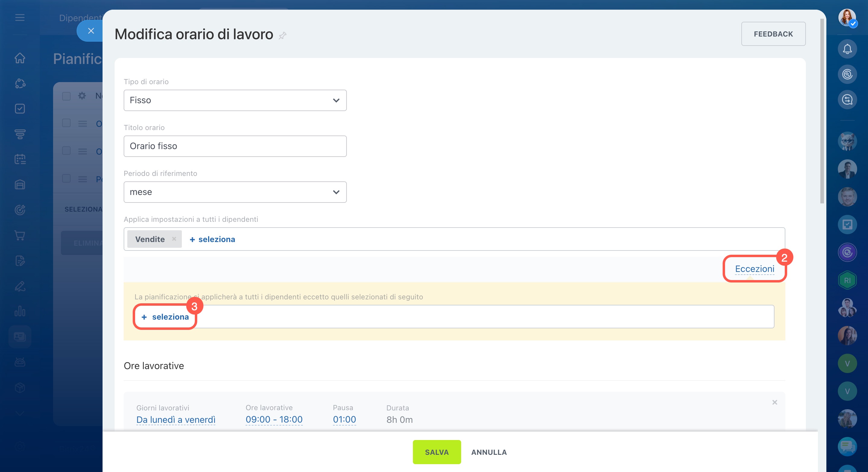Open the tasks checkmark sidebar icon
This screenshot has width=868, height=472.
click(x=20, y=109)
